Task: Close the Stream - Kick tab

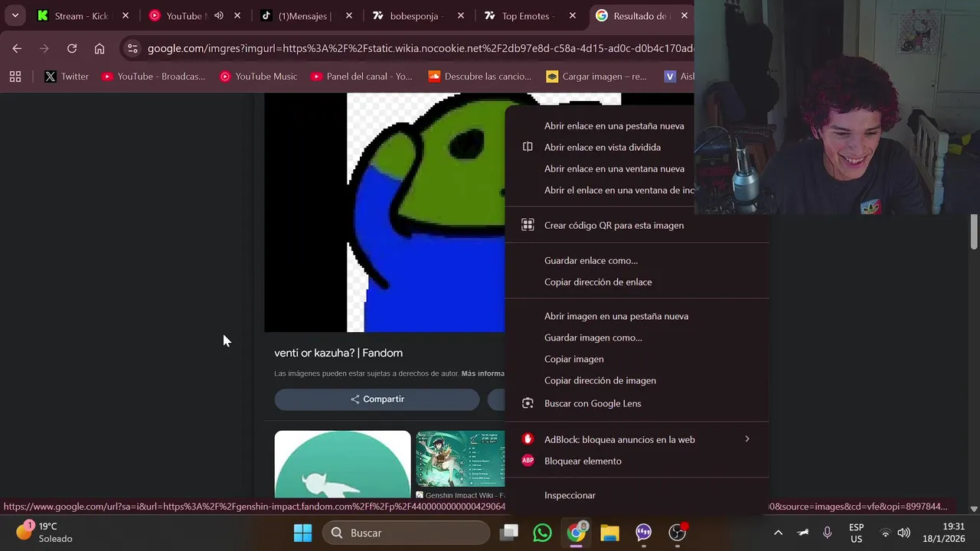Action: 126,15
